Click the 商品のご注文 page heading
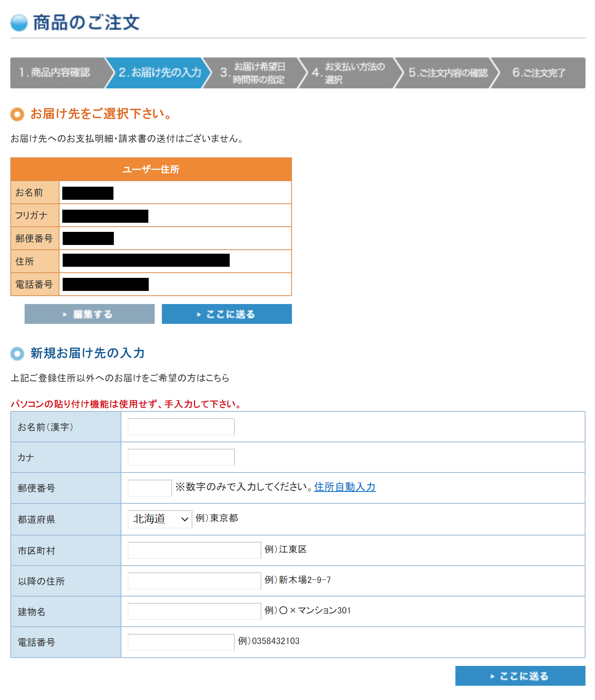 click(x=86, y=23)
